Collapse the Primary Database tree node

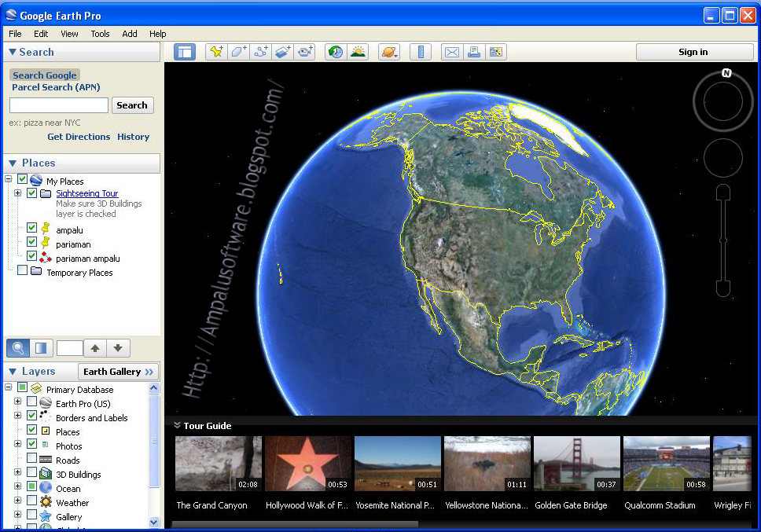(8, 387)
